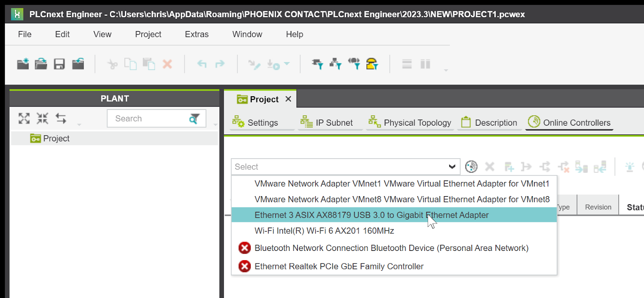Click the PLANT panel header

(115, 99)
